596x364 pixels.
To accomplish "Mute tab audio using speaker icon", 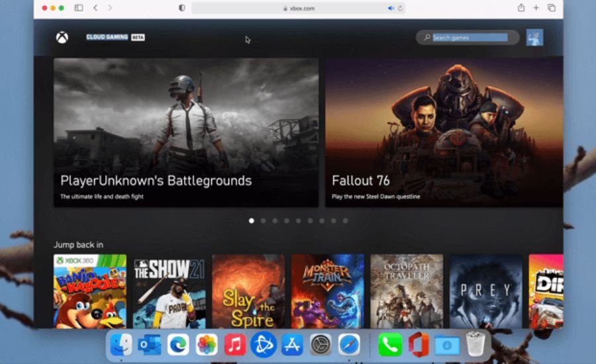I will pyautogui.click(x=390, y=8).
